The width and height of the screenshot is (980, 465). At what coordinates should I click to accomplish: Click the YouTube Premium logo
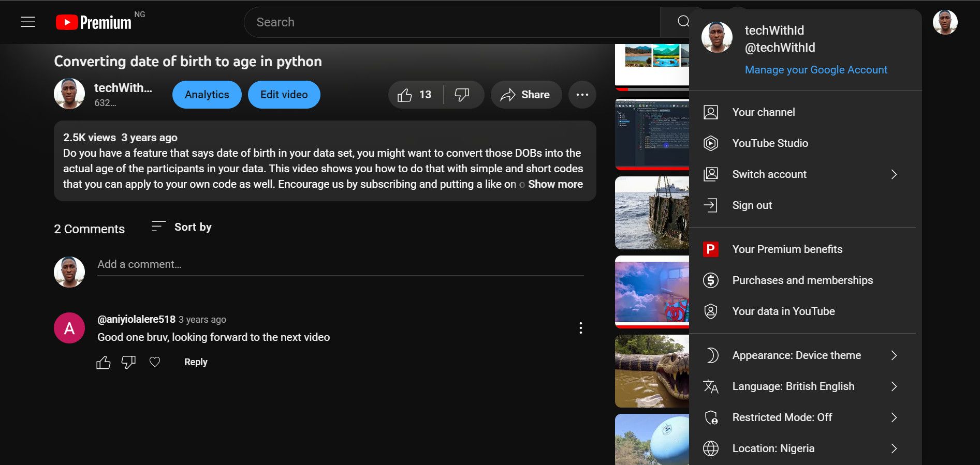94,22
